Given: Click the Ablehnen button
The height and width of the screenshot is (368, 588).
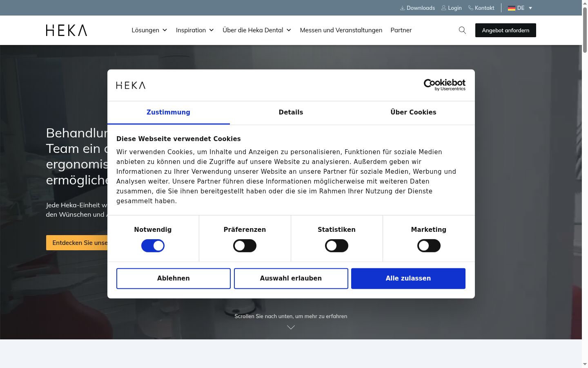Looking at the screenshot, I should tap(174, 278).
